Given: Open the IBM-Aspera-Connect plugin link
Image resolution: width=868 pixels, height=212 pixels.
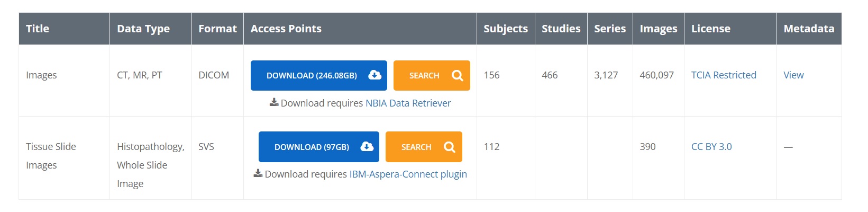Looking at the screenshot, I should [408, 174].
